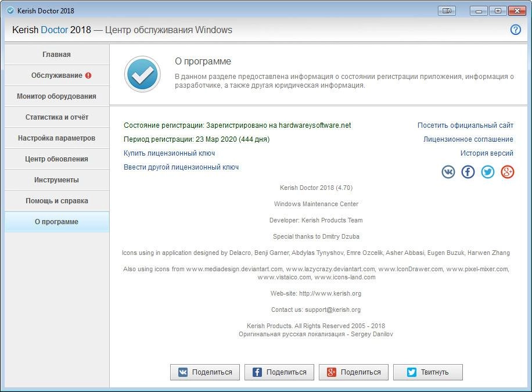Share via the Google+ Поделиться button
Viewport: 532px width, 392px height.
click(354, 372)
